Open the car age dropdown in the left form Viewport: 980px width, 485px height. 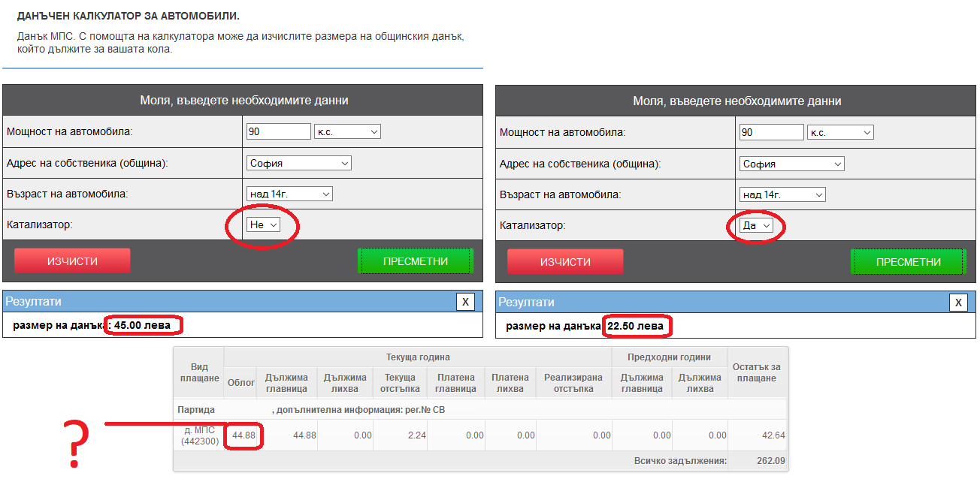289,194
